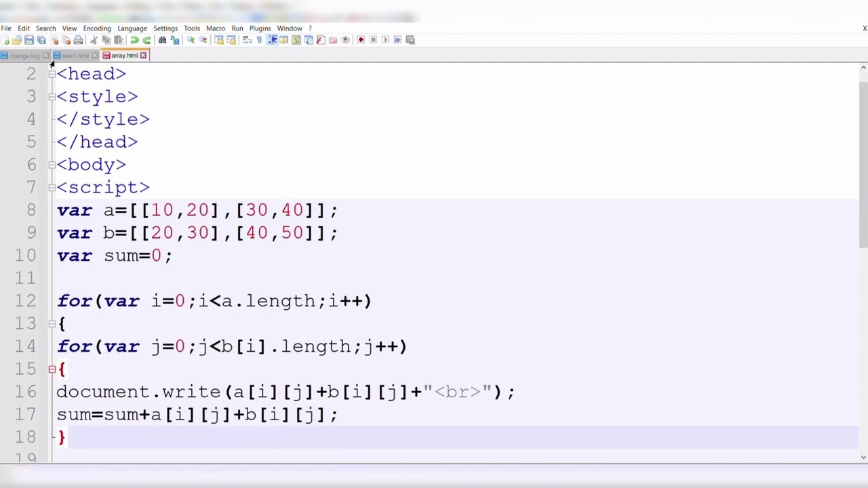Collapse the red fold marker on line 15
Image resolution: width=868 pixels, height=488 pixels.
pos(52,369)
